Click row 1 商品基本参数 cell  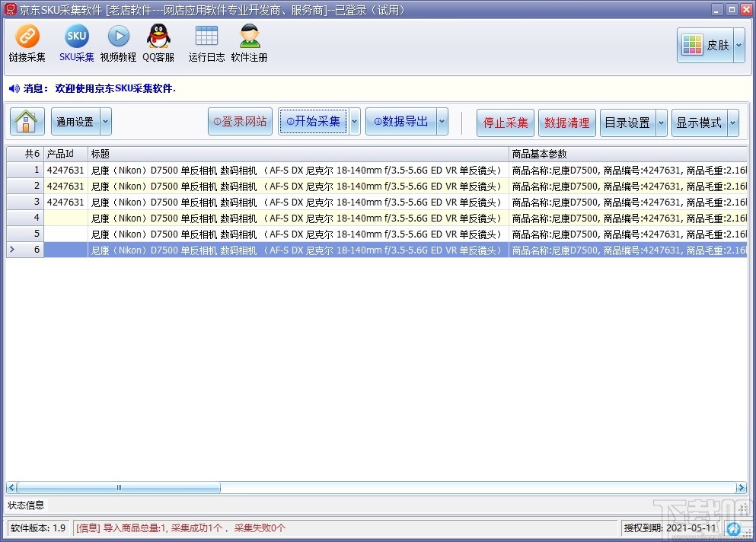(628, 170)
